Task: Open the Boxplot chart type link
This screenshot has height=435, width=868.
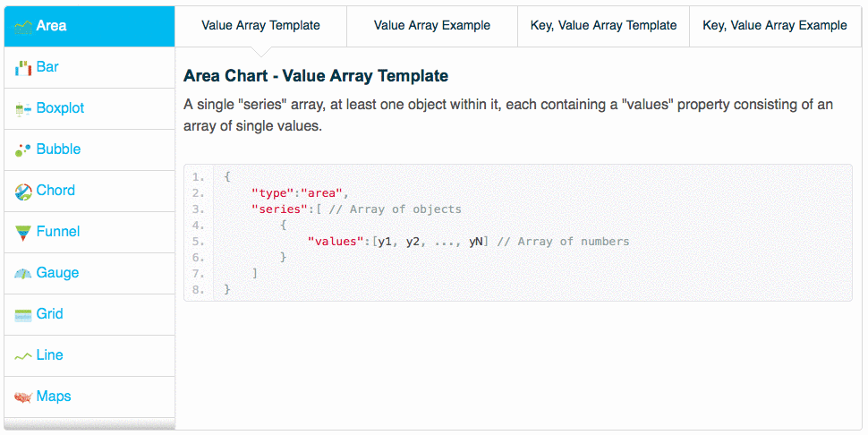Action: coord(60,108)
